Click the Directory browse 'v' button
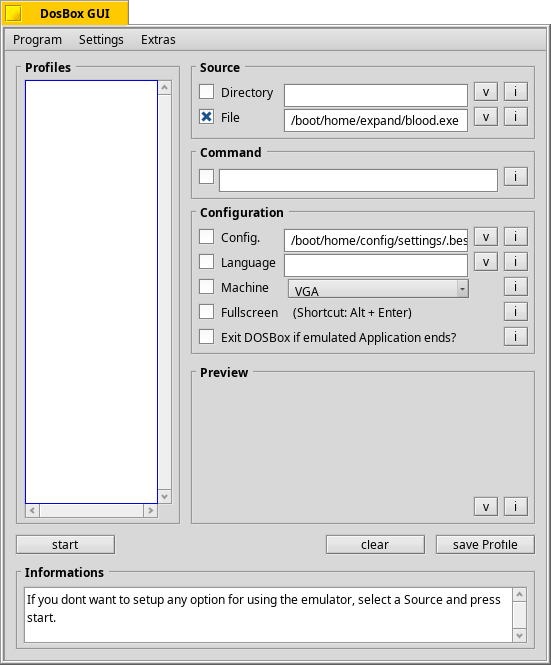This screenshot has height=665, width=551. pyautogui.click(x=486, y=92)
